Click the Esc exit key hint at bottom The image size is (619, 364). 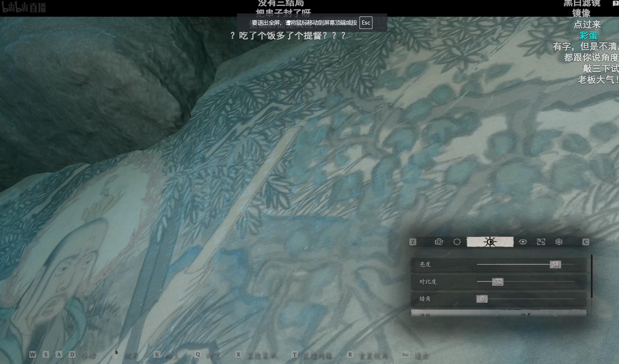[405, 355]
